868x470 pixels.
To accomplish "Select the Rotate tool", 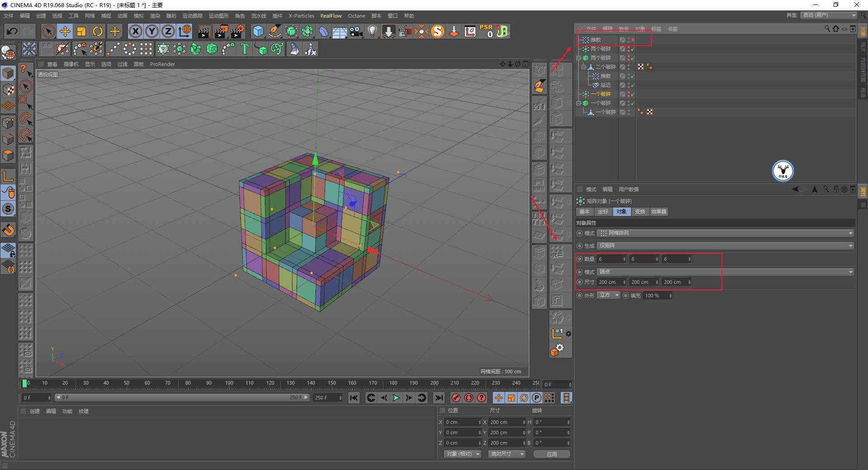I will 98,31.
